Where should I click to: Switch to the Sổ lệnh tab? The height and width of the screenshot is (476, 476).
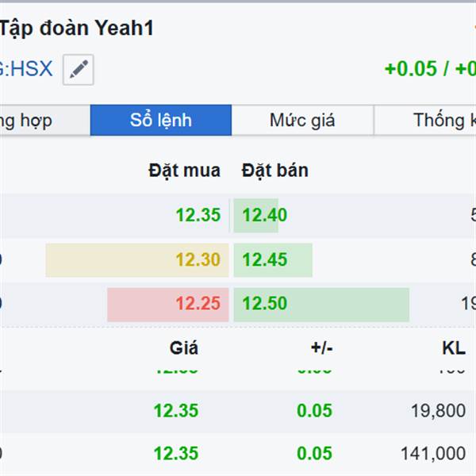[x=161, y=120]
